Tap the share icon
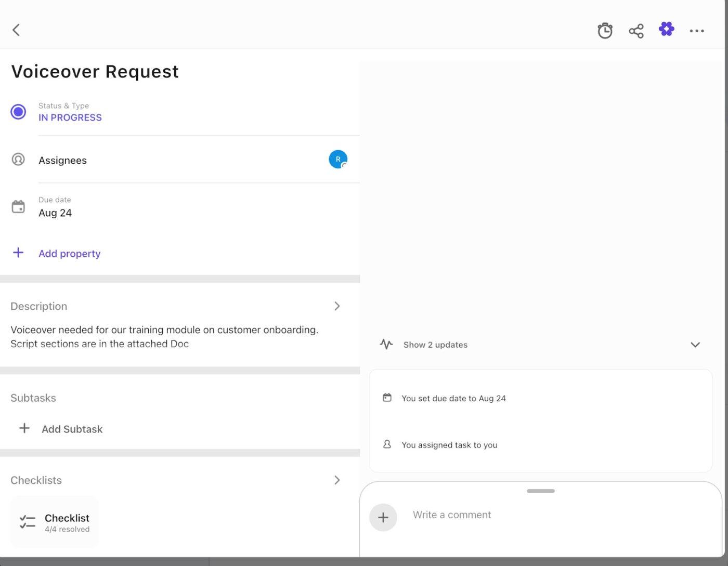The height and width of the screenshot is (566, 728). click(636, 31)
